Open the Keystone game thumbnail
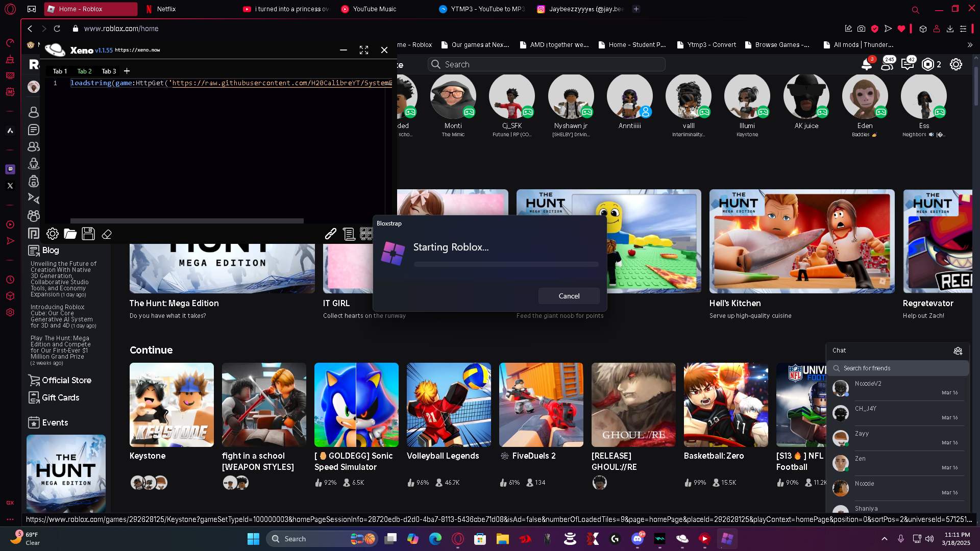This screenshot has width=980, height=551. click(171, 405)
